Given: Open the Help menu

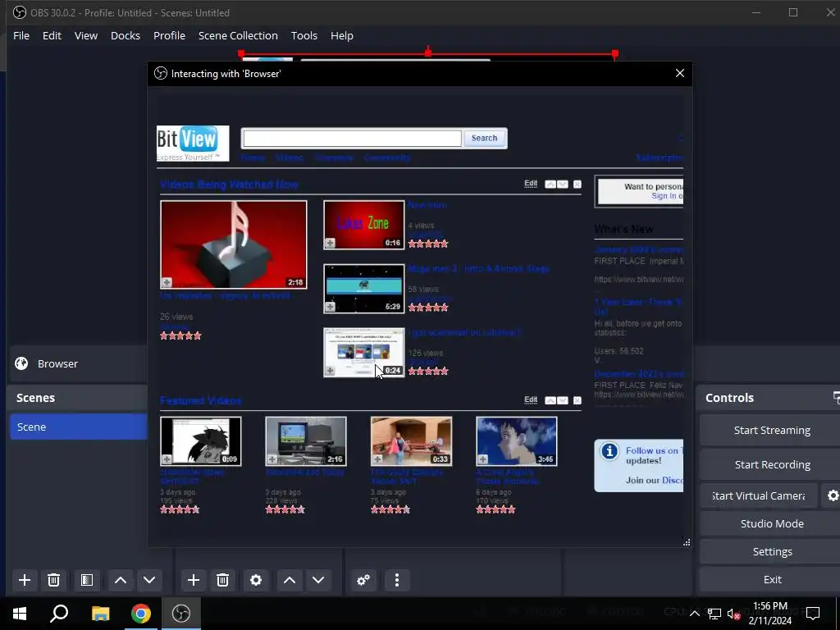Looking at the screenshot, I should pos(342,35).
